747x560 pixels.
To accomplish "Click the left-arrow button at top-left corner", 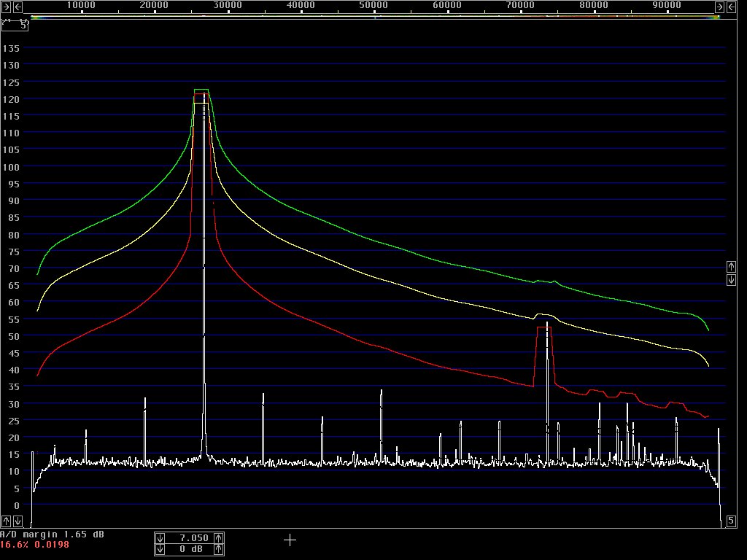I will 18,7.
